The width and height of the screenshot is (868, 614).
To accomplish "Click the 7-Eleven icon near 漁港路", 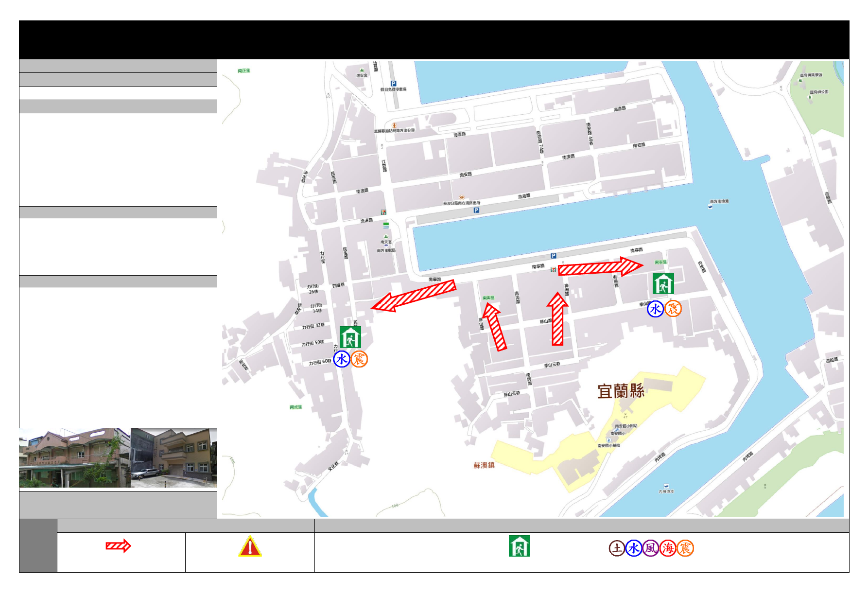I will coord(383,212).
